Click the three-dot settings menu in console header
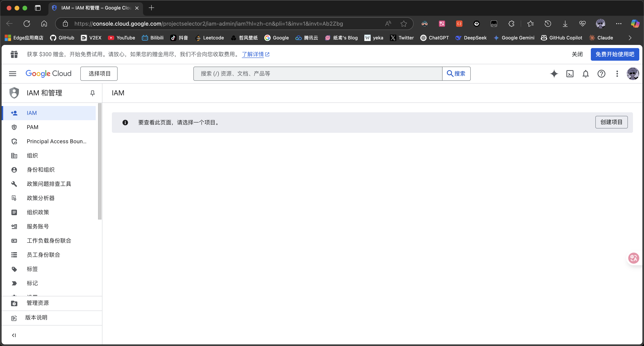Screen dimensions: 644x346 pyautogui.click(x=617, y=73)
